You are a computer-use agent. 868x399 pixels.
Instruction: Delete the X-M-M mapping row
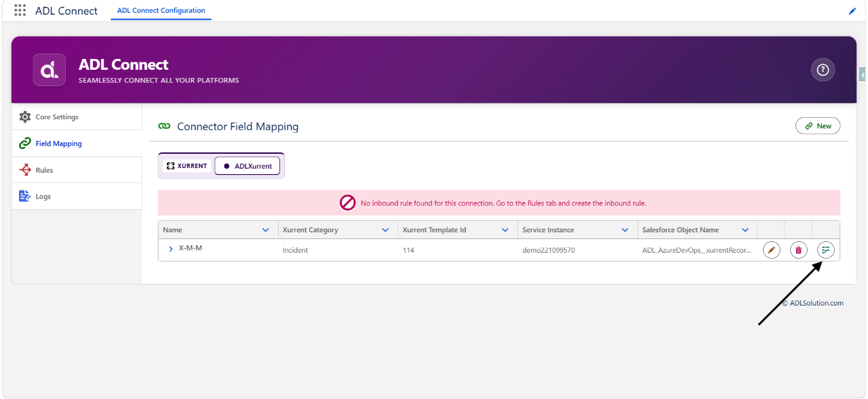tap(798, 250)
